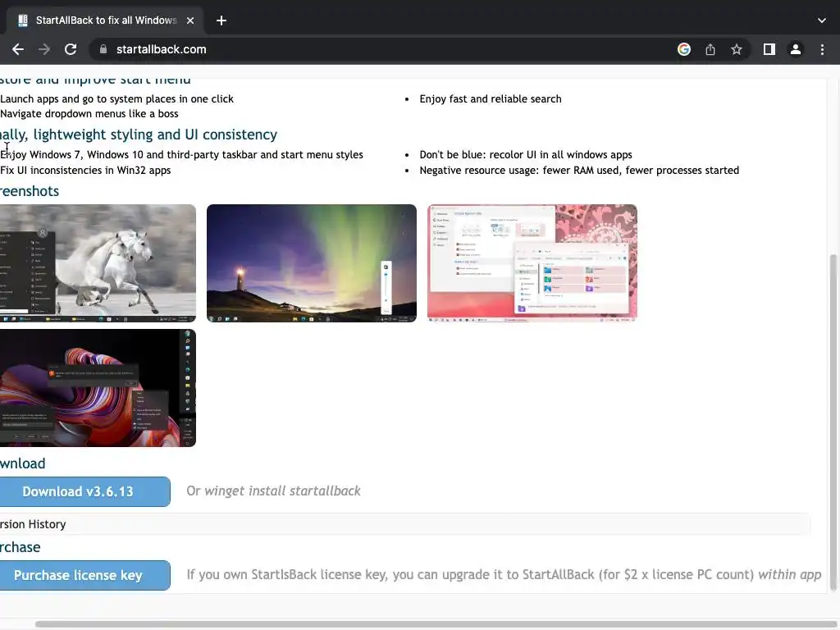Click 'Launch apps and go to system places' text
Screen dimensions: 840x630
(x=116, y=98)
